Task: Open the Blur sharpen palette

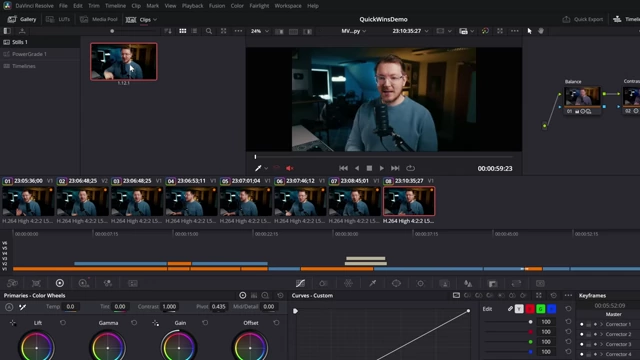Action: click(468, 283)
